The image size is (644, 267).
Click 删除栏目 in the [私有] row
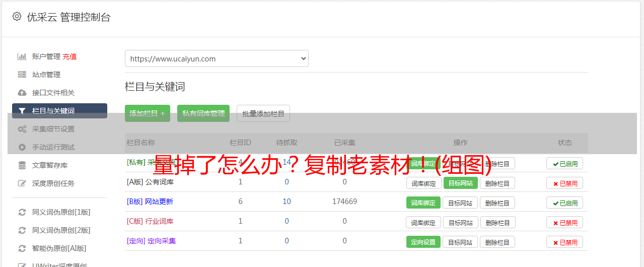(497, 163)
